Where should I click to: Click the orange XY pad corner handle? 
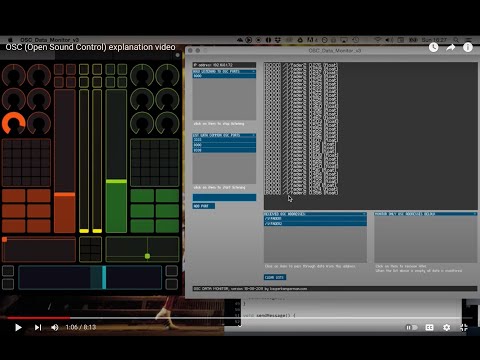4,239
